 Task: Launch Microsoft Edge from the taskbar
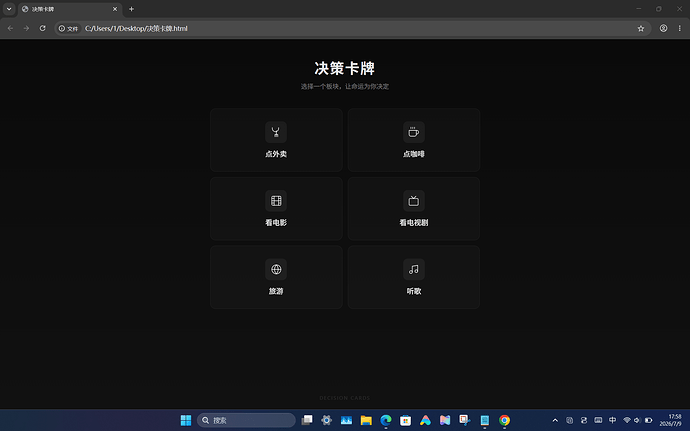386,420
